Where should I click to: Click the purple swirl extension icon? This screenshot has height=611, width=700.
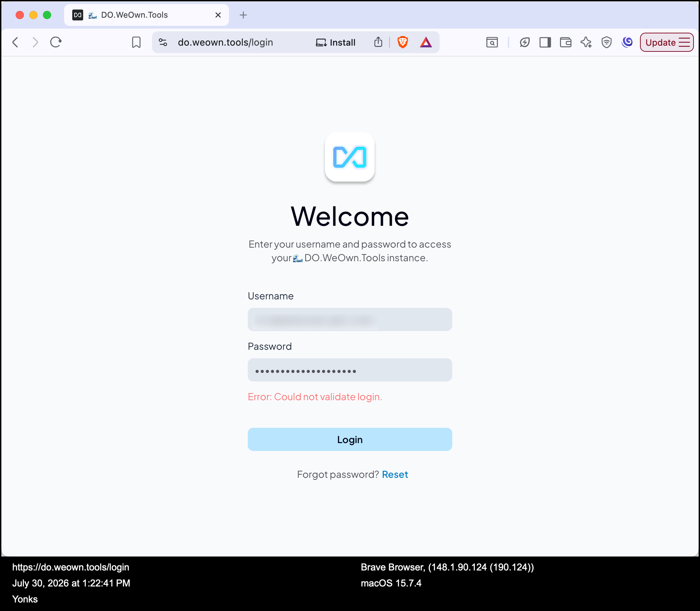(627, 42)
